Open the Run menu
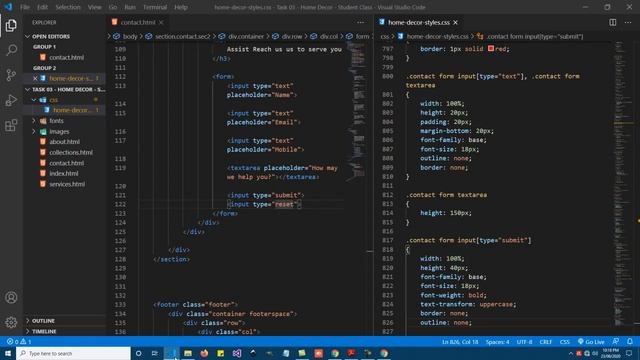This screenshot has width=640, height=360. 130,7
